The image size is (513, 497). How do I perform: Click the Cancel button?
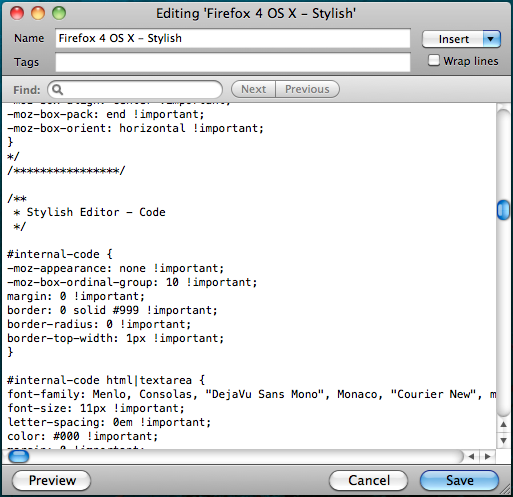(x=368, y=480)
